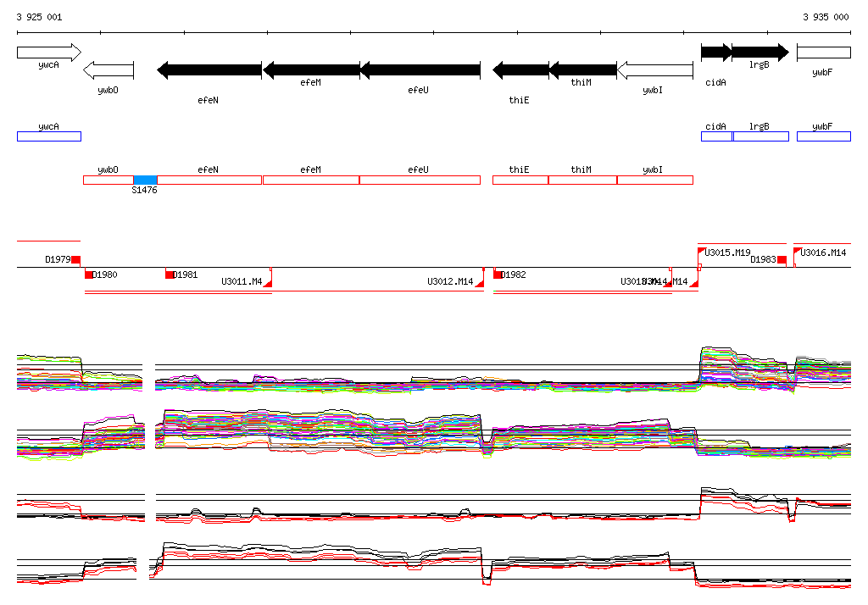This screenshot has height=605, width=868.
Task: Click the white ywbF gene box at top
Action: click(824, 53)
